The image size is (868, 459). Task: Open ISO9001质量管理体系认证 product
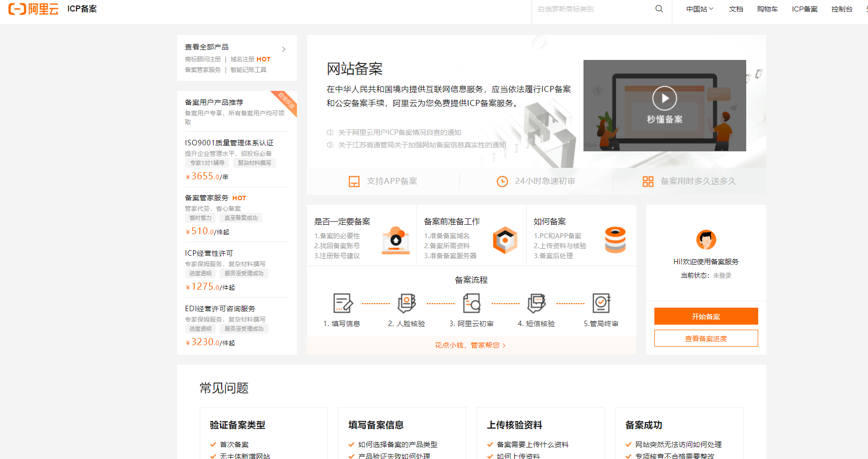coord(229,143)
